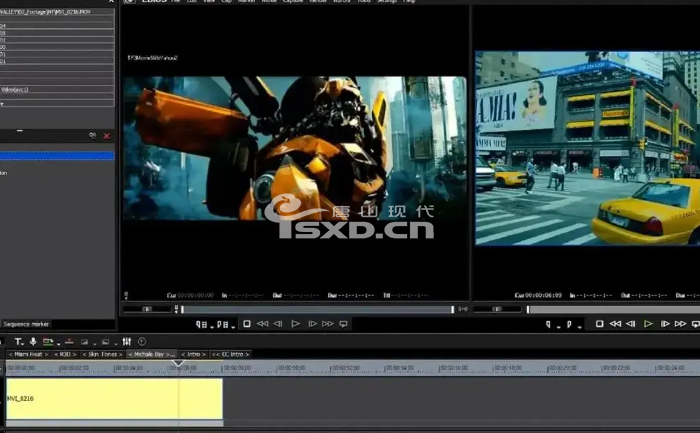Viewport: 700px width, 433px height.
Task: Click the recorder Set In point icon
Action: (548, 325)
